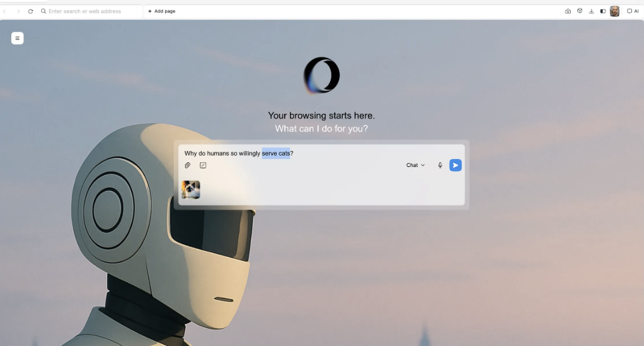The image size is (644, 346).
Task: Click Add page tab button
Action: (162, 11)
